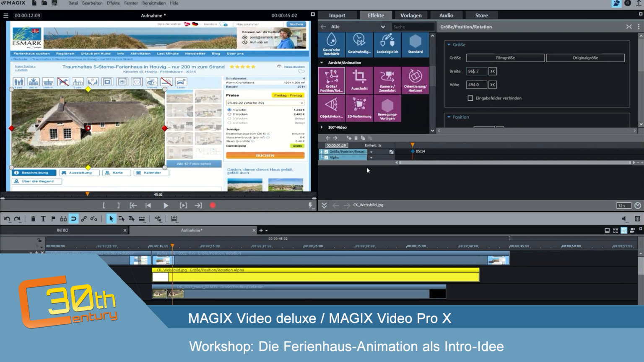Screen dimensions: 644x362
Task: Redo the action in timeline toolbar
Action: [17, 219]
